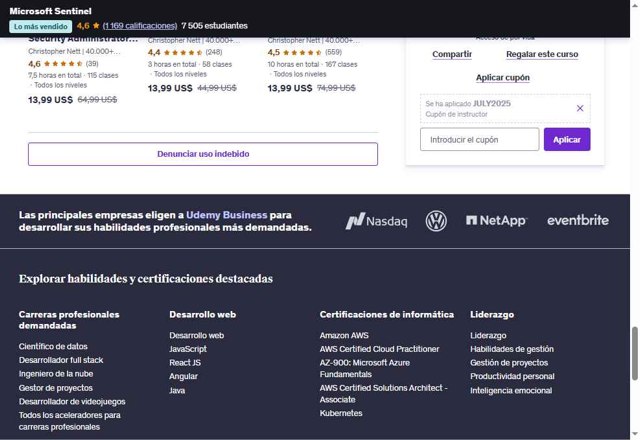Click the 13,99 US$ price with 64,99 strikethrough

coord(50,100)
